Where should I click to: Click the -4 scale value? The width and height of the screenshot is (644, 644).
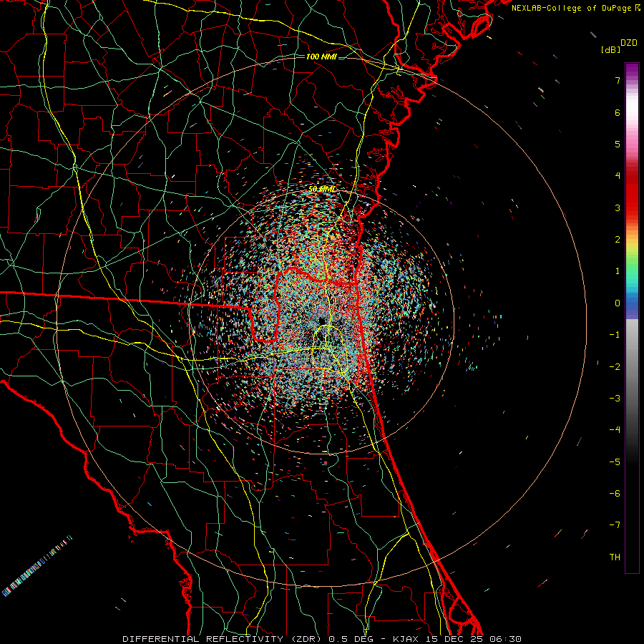(615, 429)
